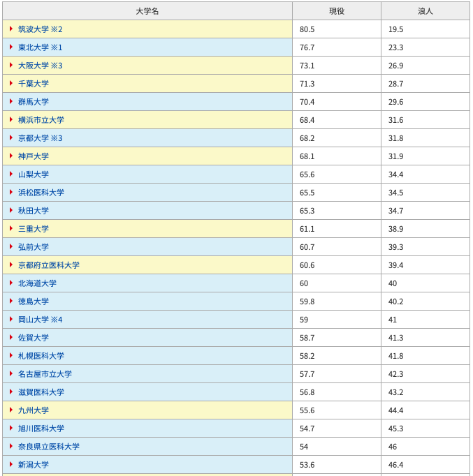Open the 筑波大学 ※2 link
The width and height of the screenshot is (473, 476).
tap(40, 29)
